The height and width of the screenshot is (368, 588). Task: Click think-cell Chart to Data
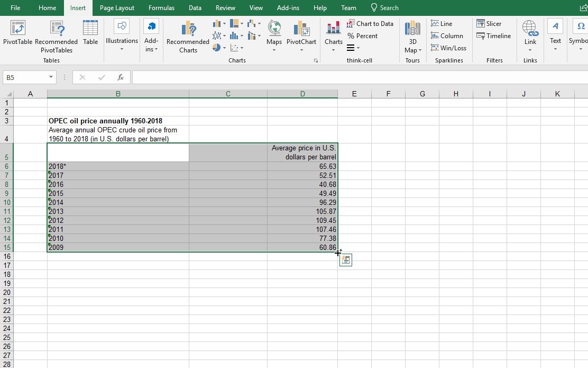point(370,24)
